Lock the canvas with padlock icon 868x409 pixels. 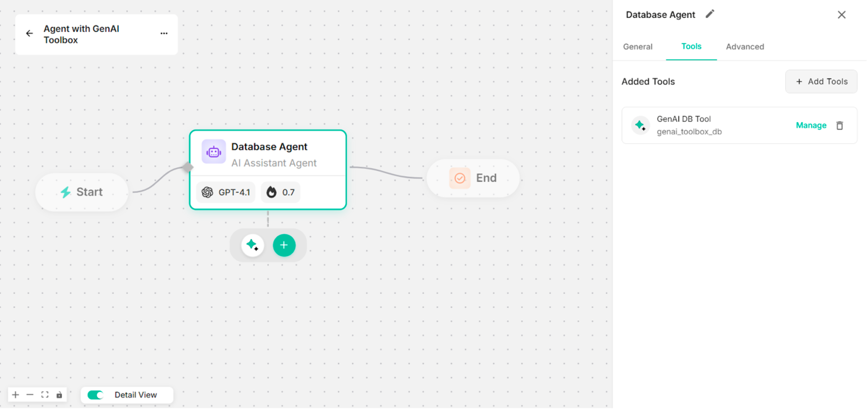[x=59, y=395]
